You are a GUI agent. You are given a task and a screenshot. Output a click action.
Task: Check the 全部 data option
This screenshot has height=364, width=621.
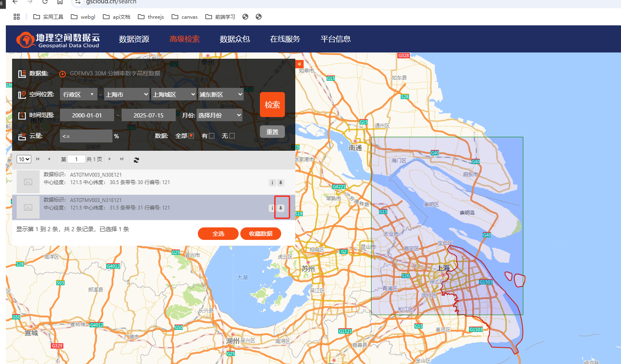click(x=191, y=136)
